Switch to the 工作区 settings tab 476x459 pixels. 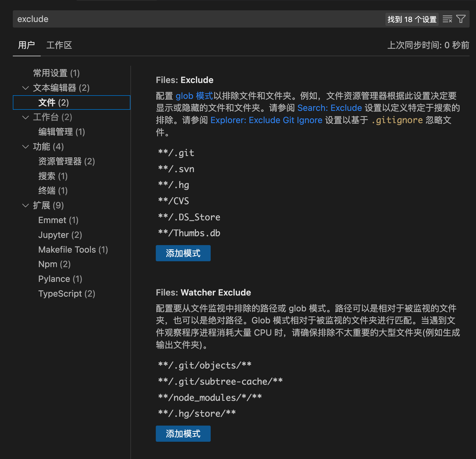(59, 45)
